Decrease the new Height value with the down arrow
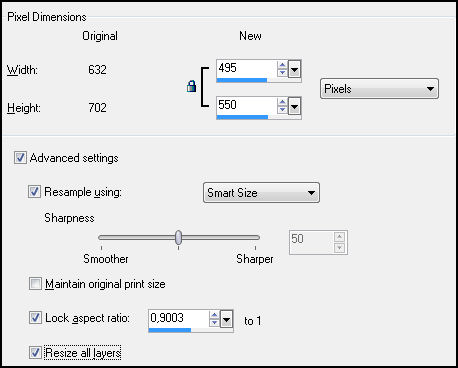458x368 pixels. pyautogui.click(x=282, y=109)
